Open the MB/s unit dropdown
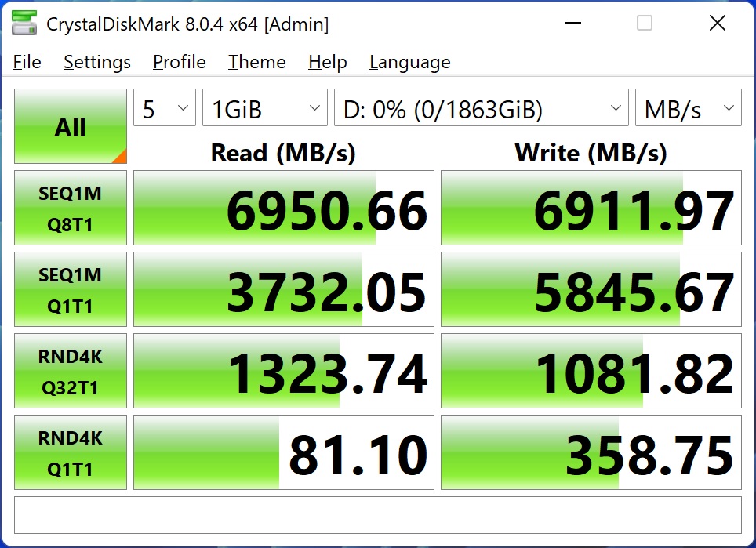This screenshot has height=548, width=756. [x=688, y=107]
